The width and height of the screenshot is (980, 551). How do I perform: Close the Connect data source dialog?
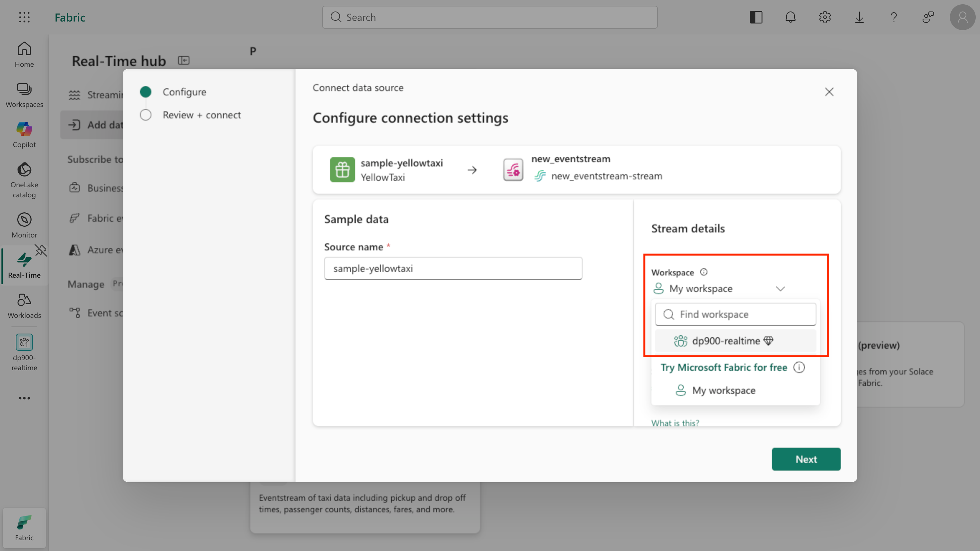[829, 92]
